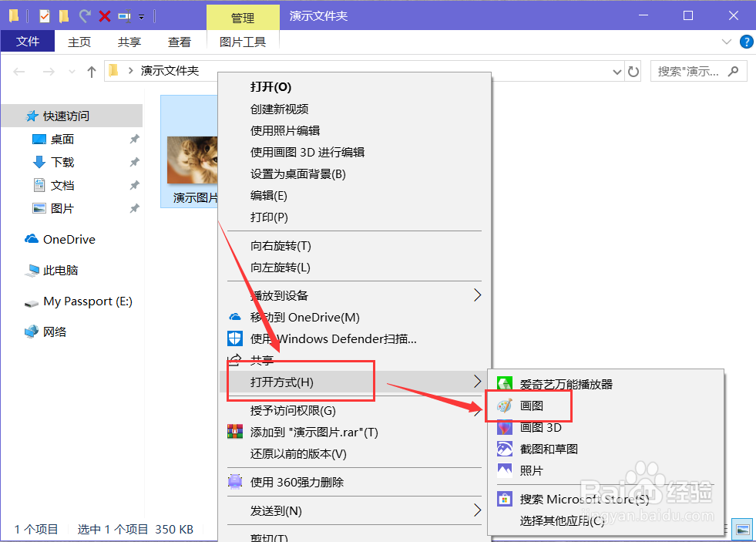Expand the 发送到(N) submenu arrow
Viewport: 756px width, 542px height.
tap(477, 510)
